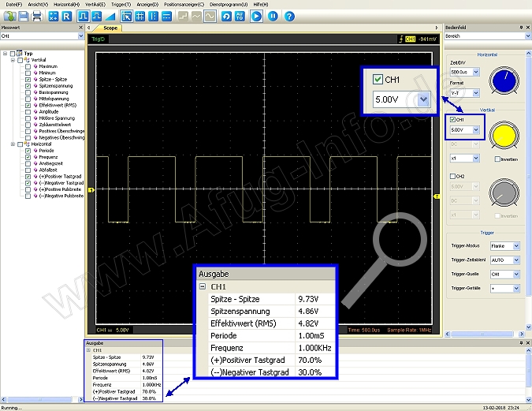The height and width of the screenshot is (411, 532).
Task: Pin the Bedienfeld panel
Action: pos(521,27)
